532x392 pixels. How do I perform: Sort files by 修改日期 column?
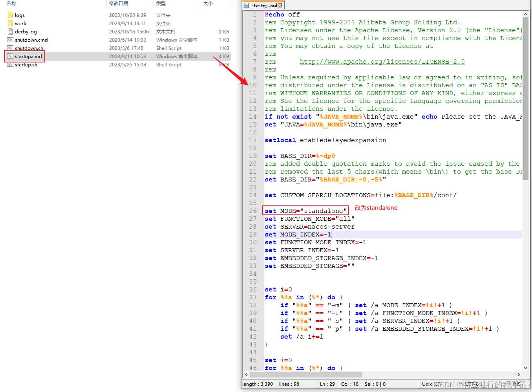[x=119, y=3]
